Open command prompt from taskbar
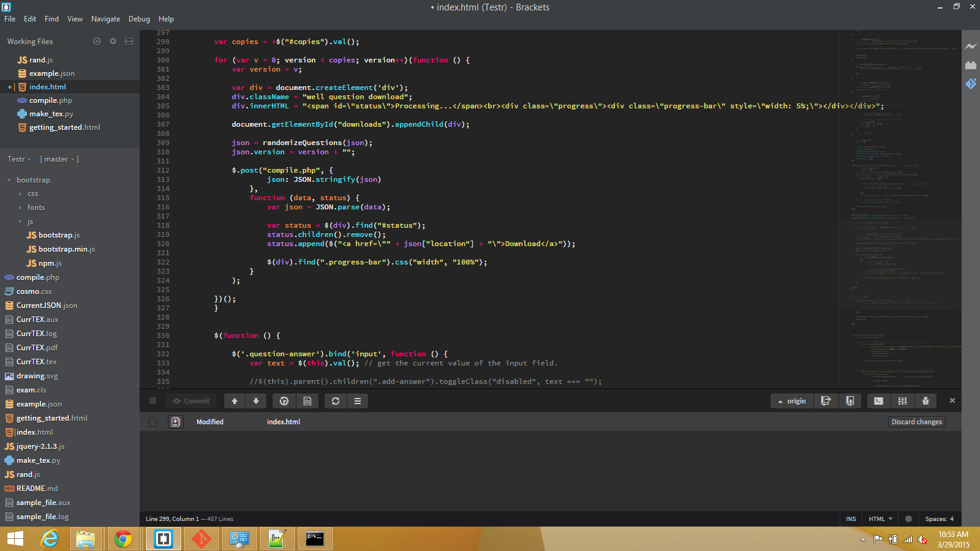Screen dimensions: 980x551 [x=315, y=539]
